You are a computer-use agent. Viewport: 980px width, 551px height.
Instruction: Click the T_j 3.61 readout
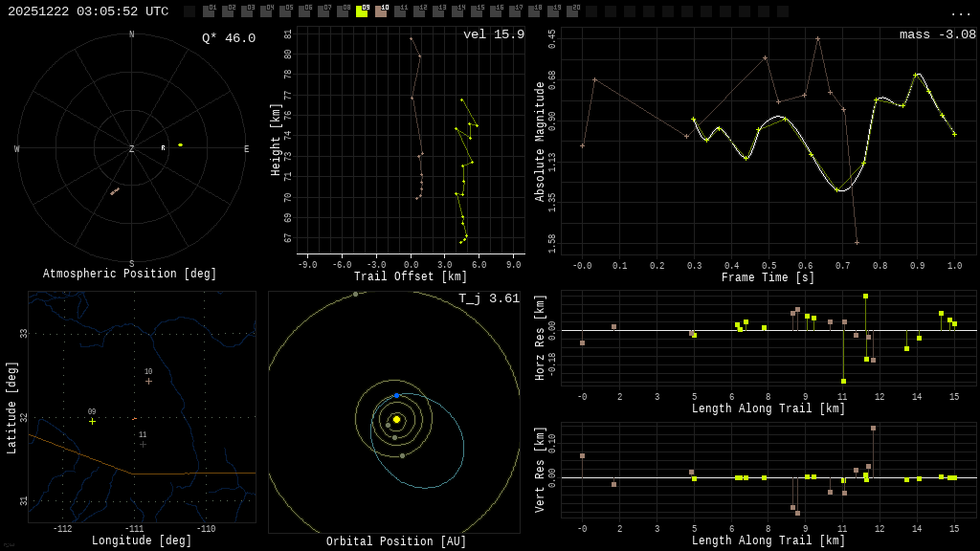488,298
